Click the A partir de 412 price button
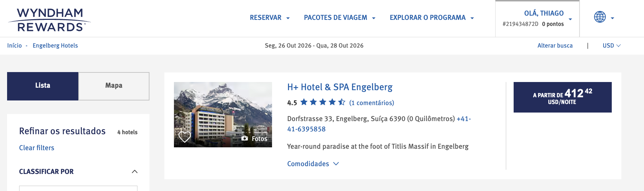Screen dimensions: 644x191 [x=562, y=97]
